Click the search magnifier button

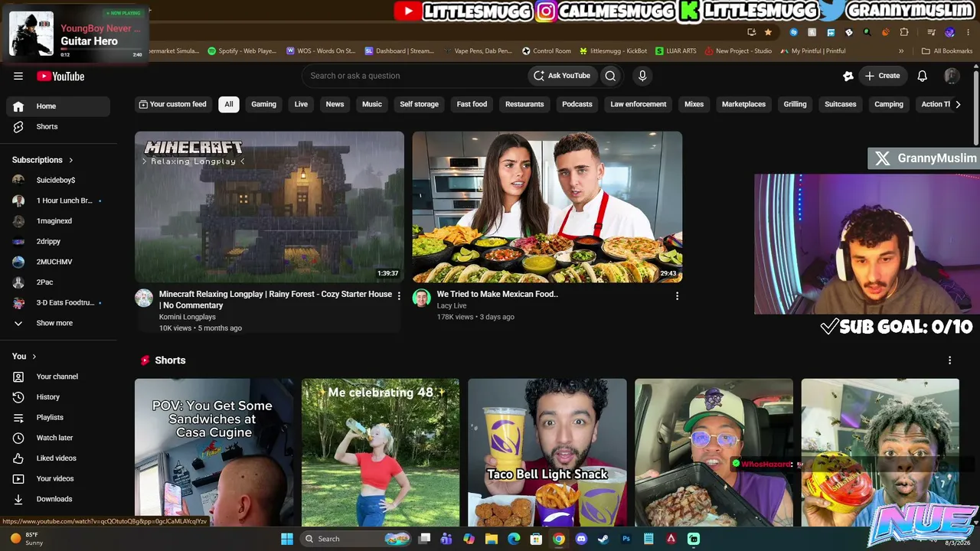[x=610, y=76]
